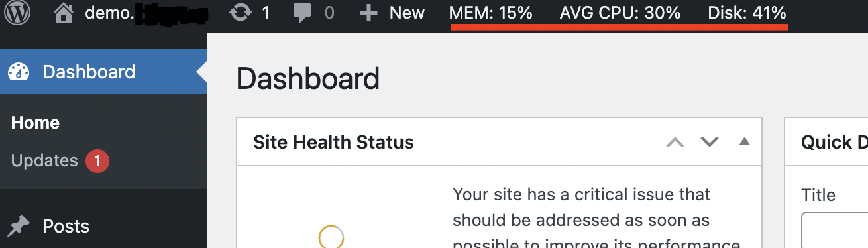This screenshot has height=248, width=868.
Task: Select the Home submenu item
Action: click(x=36, y=123)
